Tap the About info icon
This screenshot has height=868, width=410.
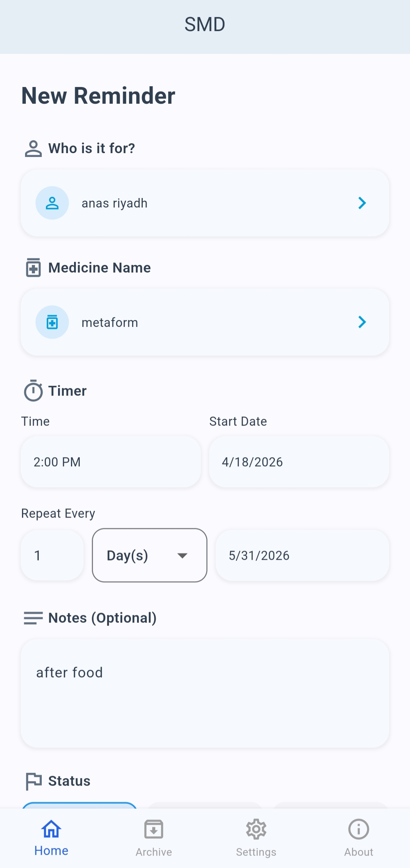(x=358, y=829)
